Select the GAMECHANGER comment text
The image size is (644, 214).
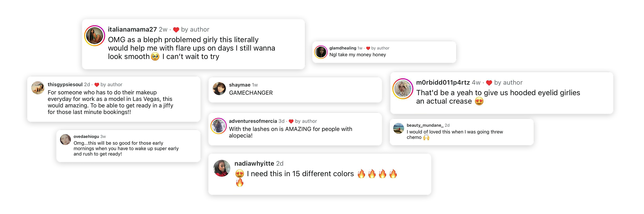click(x=251, y=93)
